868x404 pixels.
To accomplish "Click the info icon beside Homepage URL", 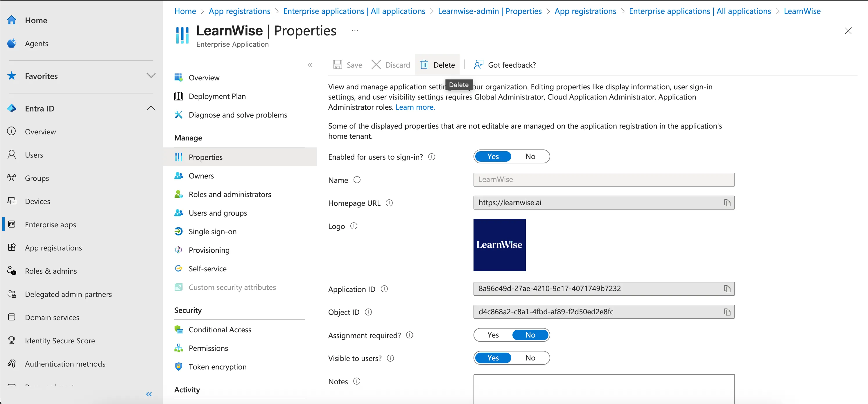I will click(x=389, y=203).
